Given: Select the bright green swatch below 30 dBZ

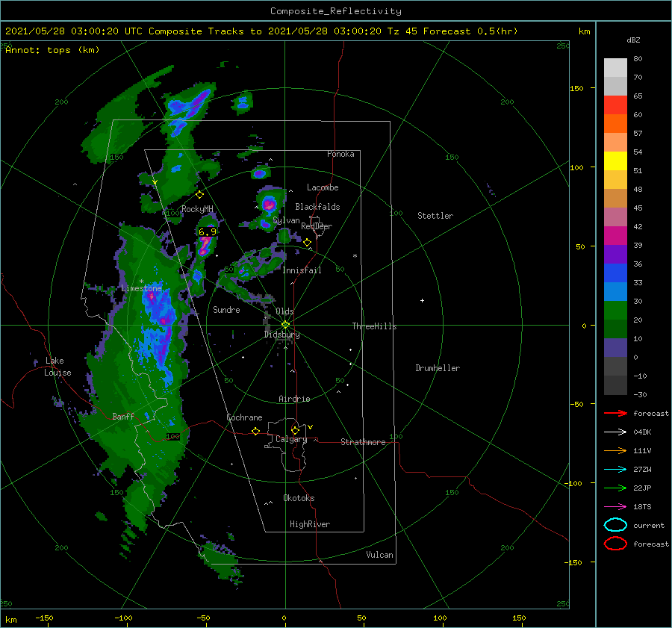Looking at the screenshot, I should coord(615,311).
